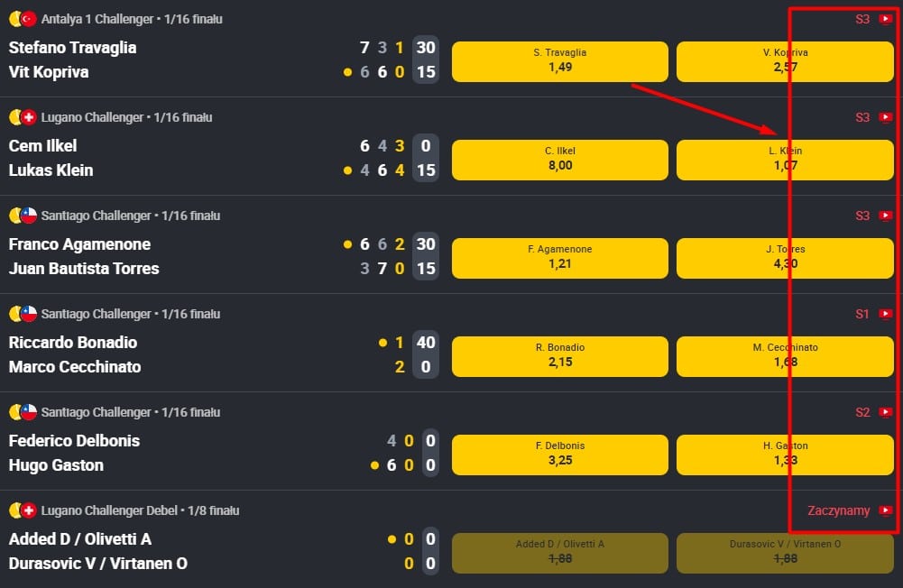This screenshot has width=903, height=588.
Task: Open the red stream icon next to S3 for Travaglia match
Action: tap(885, 18)
